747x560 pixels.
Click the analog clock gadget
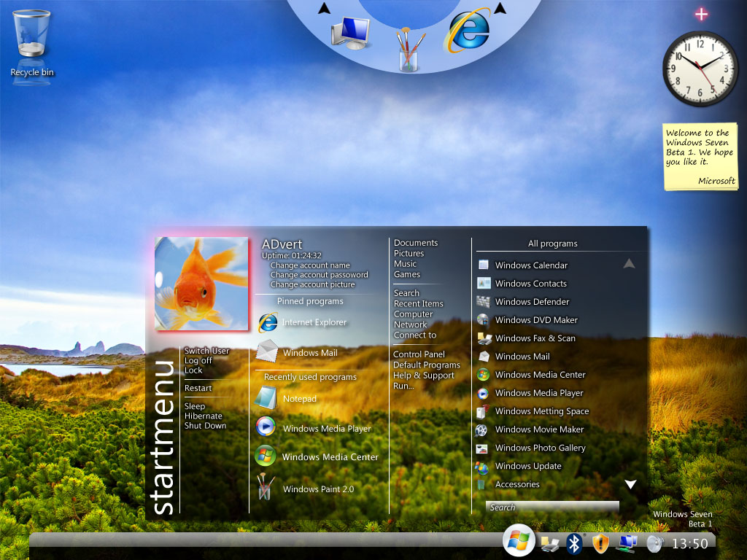click(x=700, y=69)
